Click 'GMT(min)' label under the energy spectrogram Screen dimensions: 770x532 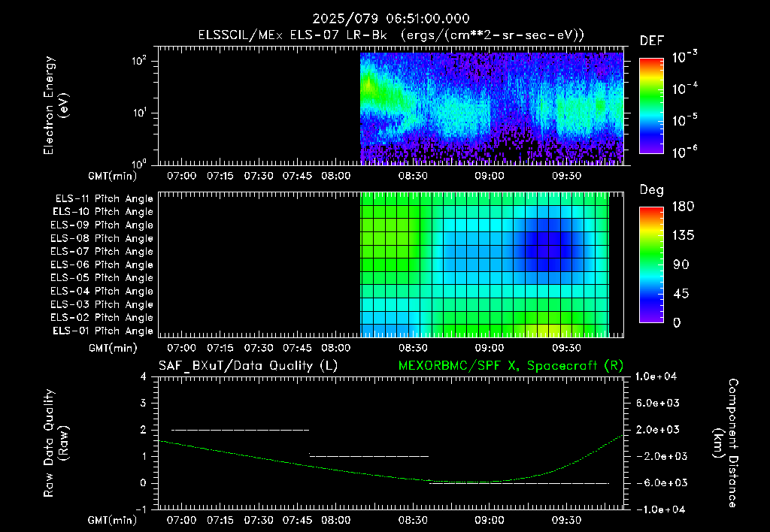pyautogui.click(x=113, y=176)
